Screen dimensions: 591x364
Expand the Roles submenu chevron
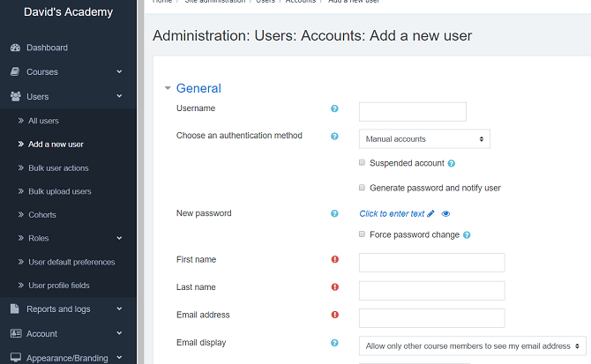[119, 238]
